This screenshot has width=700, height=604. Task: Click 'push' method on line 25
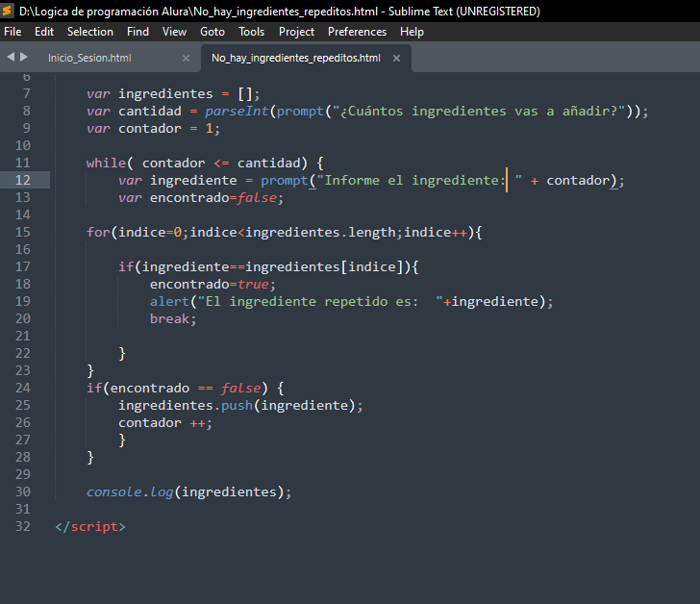click(x=237, y=406)
